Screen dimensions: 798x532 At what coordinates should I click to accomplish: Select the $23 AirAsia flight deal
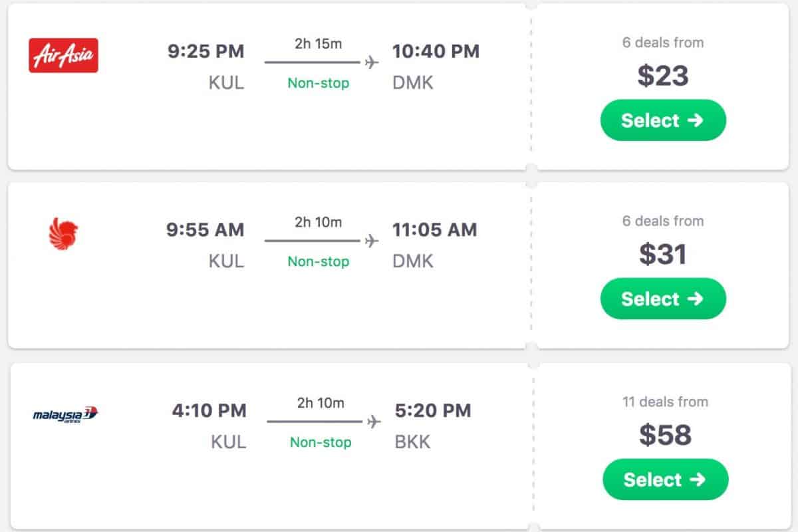point(663,120)
